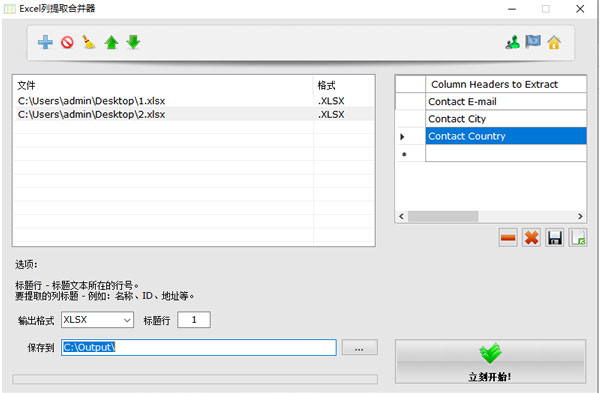The image size is (600, 393).
Task: Save column headers list with floppy icon
Action: [x=554, y=238]
